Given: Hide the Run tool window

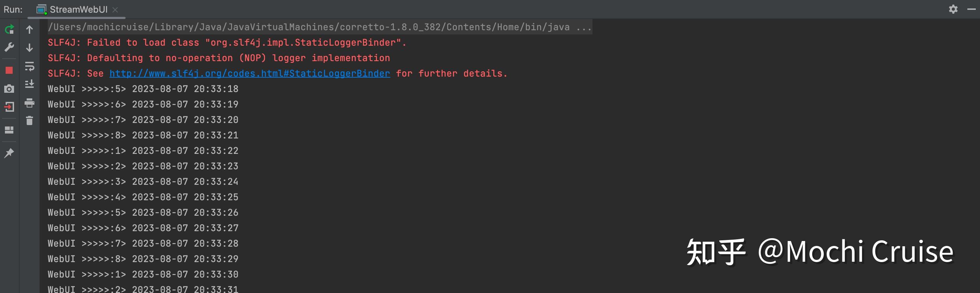Looking at the screenshot, I should (x=971, y=9).
